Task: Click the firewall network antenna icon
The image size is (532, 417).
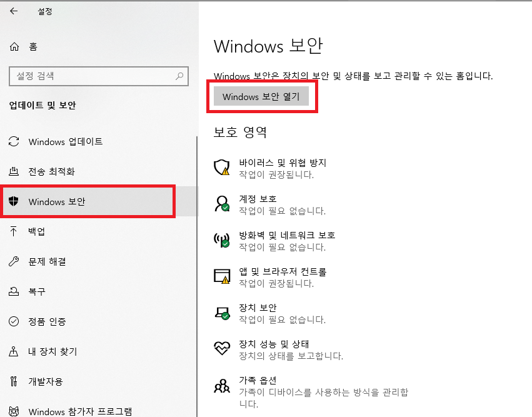Action: coord(221,240)
